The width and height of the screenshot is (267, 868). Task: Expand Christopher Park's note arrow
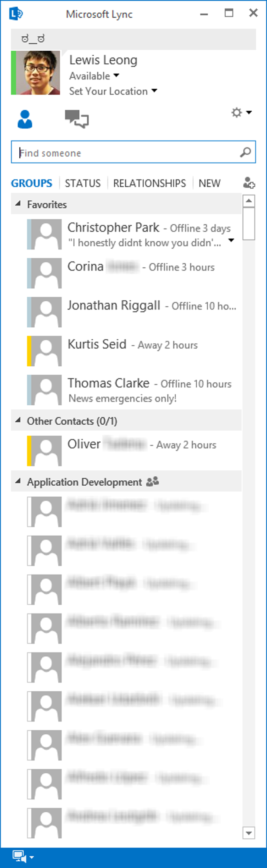231,240
